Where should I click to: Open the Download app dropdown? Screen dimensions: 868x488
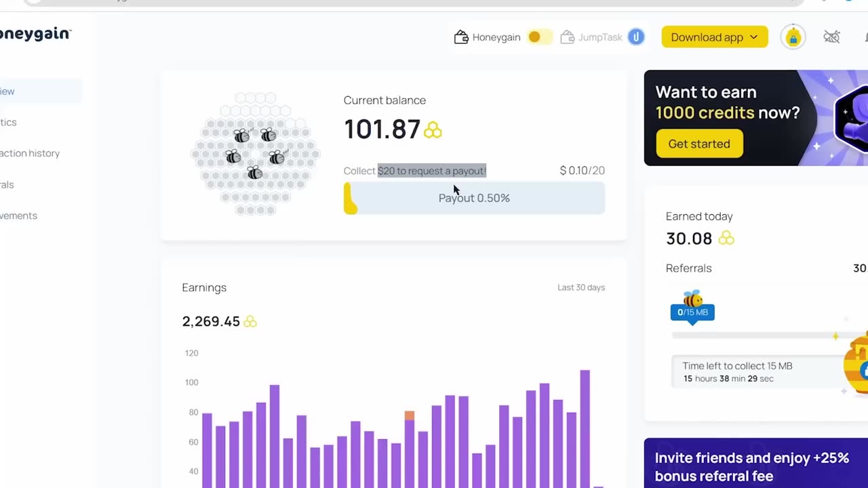[x=715, y=37]
